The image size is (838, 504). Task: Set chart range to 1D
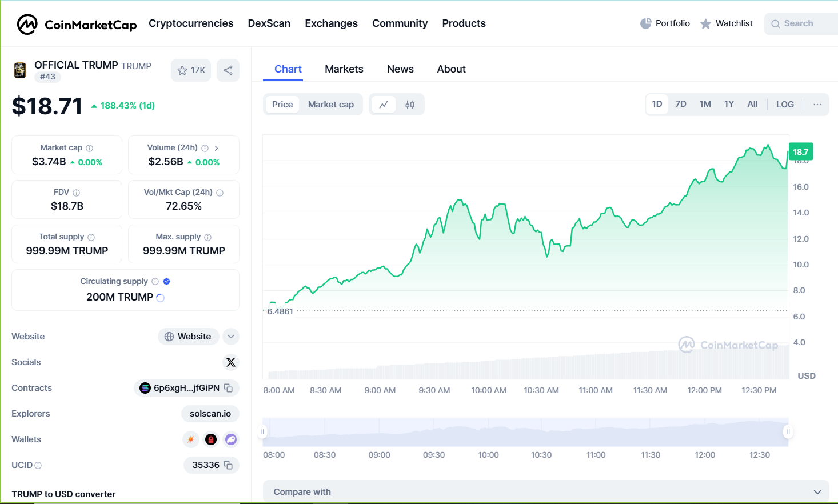(x=657, y=104)
